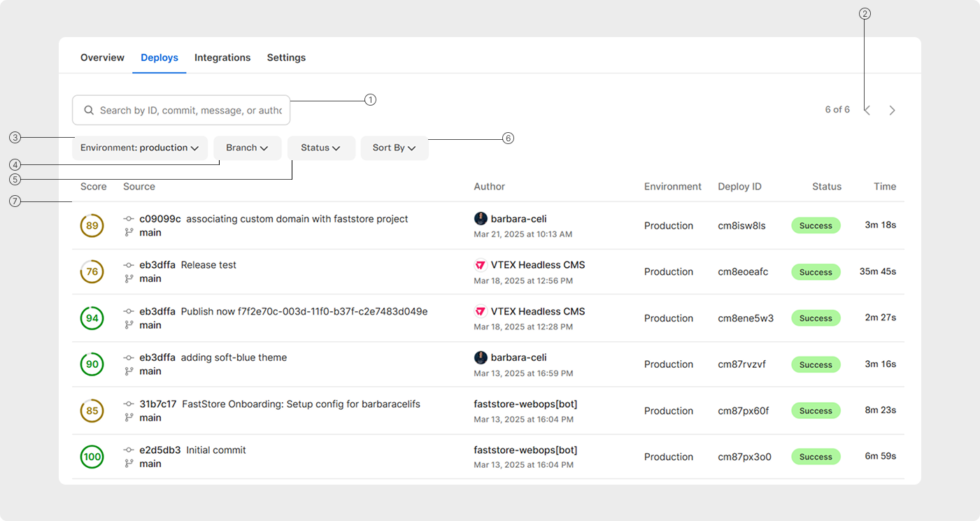Screen dimensions: 980x521
Task: Expand the Branch filter dropdown
Action: coord(248,148)
